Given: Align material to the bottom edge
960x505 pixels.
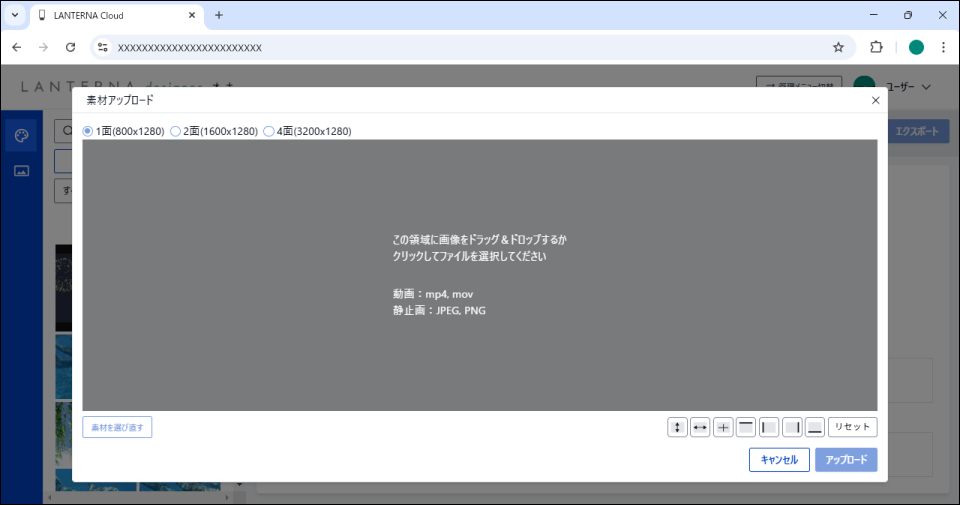Looking at the screenshot, I should coord(815,427).
